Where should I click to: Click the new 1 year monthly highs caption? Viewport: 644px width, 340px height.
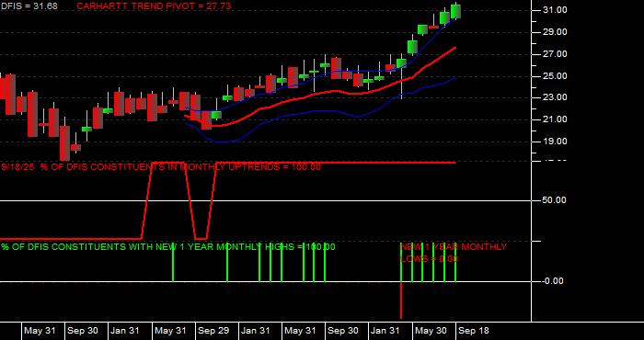(168, 247)
